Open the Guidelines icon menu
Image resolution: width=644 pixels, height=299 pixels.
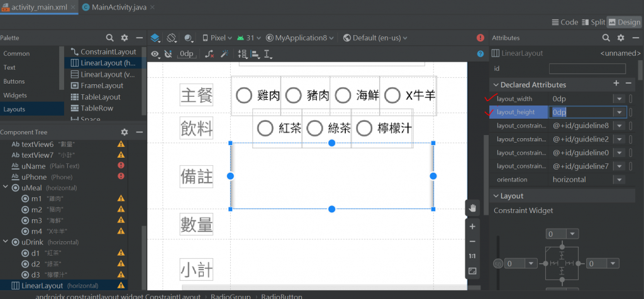(x=268, y=54)
